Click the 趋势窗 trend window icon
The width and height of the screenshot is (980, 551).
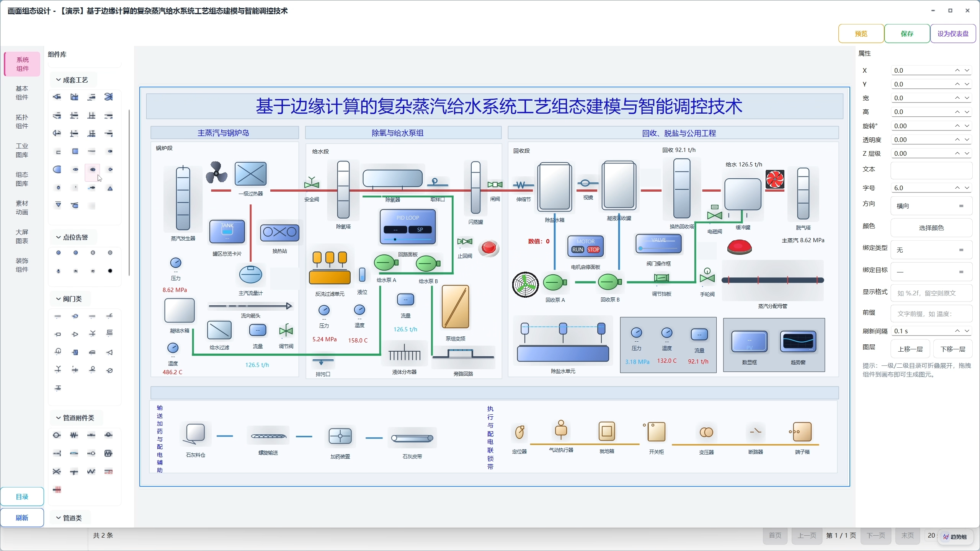tap(798, 342)
